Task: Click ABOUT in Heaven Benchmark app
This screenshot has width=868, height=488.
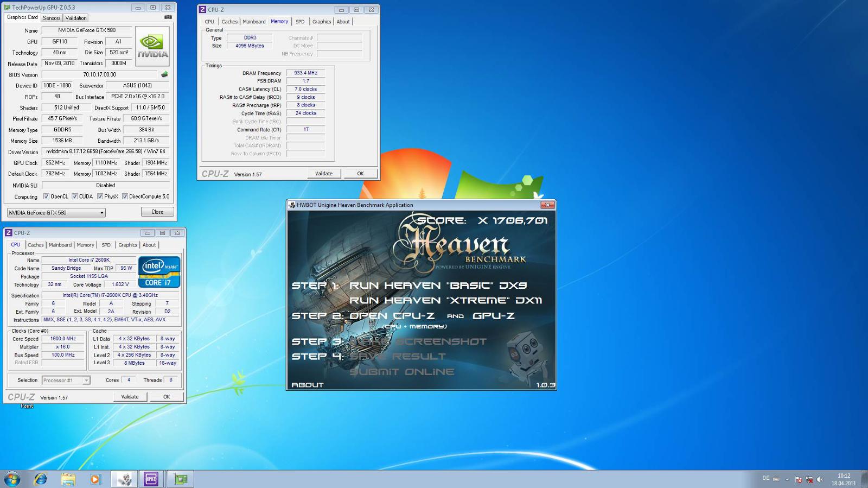Action: tap(308, 385)
